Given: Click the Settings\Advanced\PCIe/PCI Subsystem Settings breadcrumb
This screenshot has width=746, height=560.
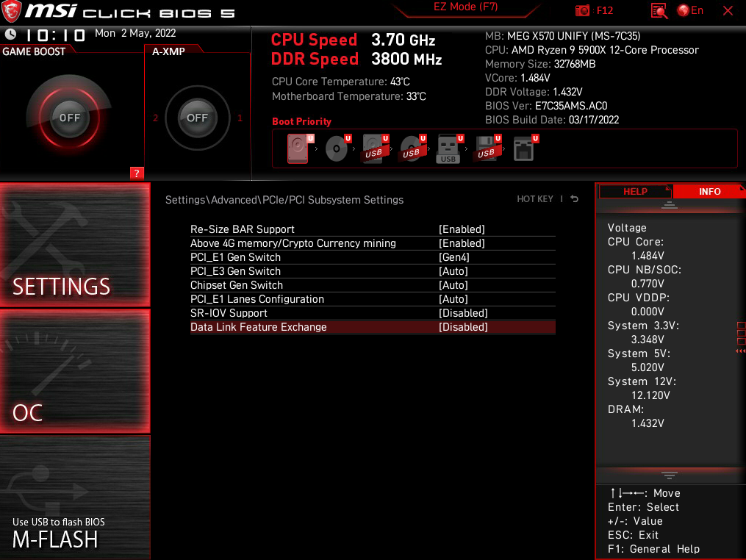Looking at the screenshot, I should 284,200.
